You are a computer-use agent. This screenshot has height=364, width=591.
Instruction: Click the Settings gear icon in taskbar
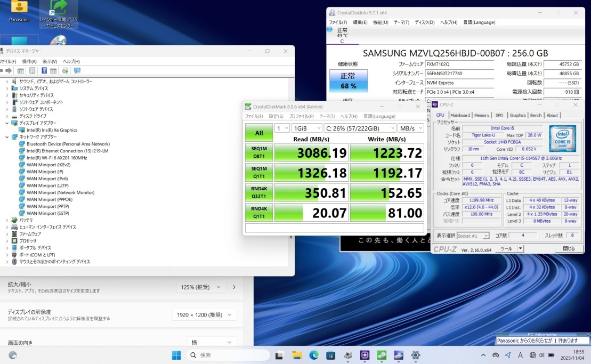[416, 355]
